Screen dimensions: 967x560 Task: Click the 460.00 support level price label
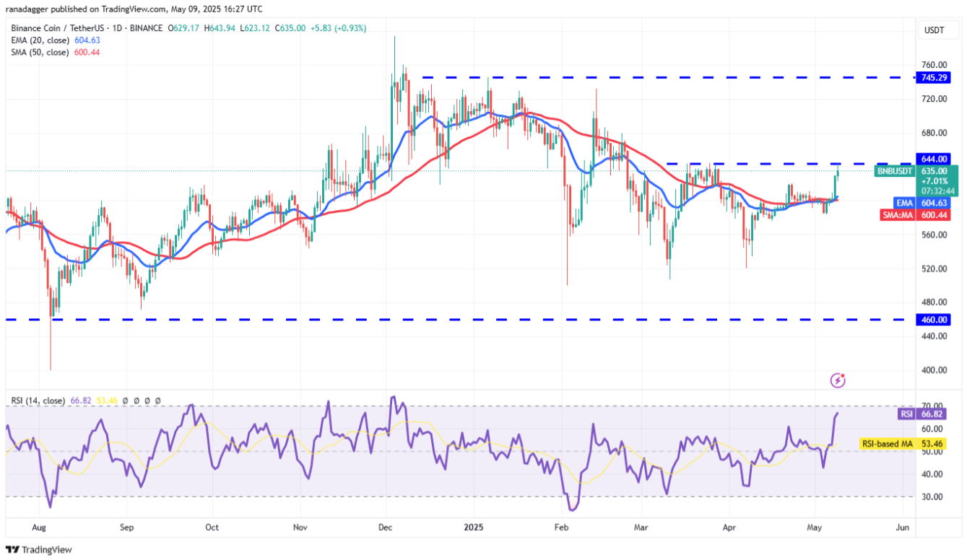934,319
